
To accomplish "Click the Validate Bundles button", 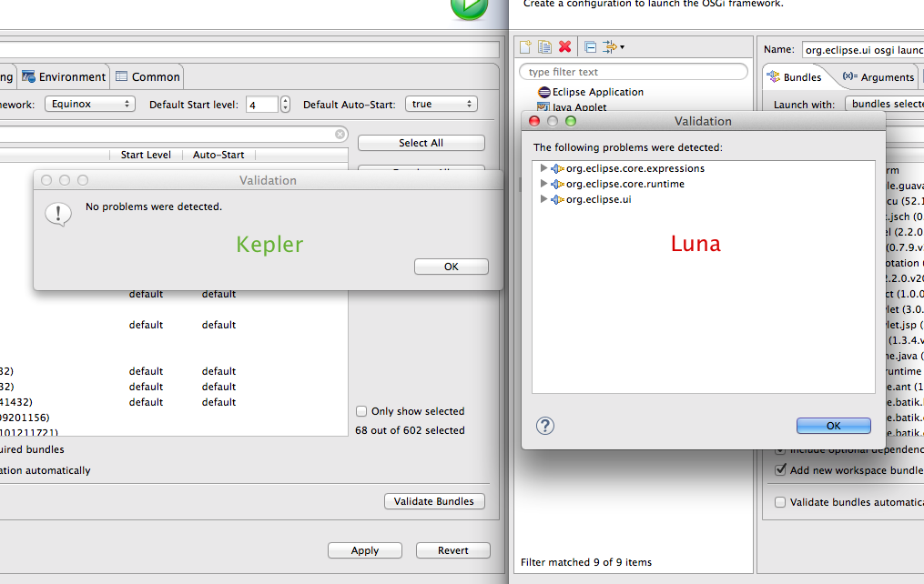I will [x=434, y=501].
